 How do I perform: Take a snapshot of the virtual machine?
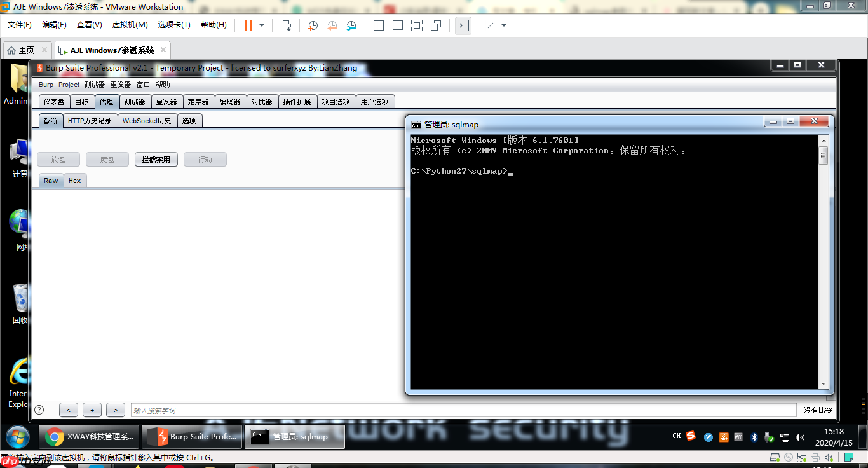coord(312,25)
